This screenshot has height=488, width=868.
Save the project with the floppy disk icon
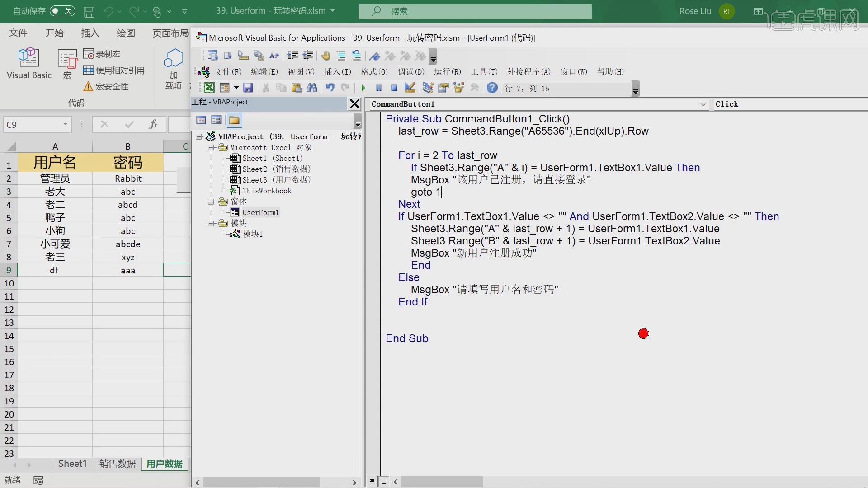click(x=248, y=88)
